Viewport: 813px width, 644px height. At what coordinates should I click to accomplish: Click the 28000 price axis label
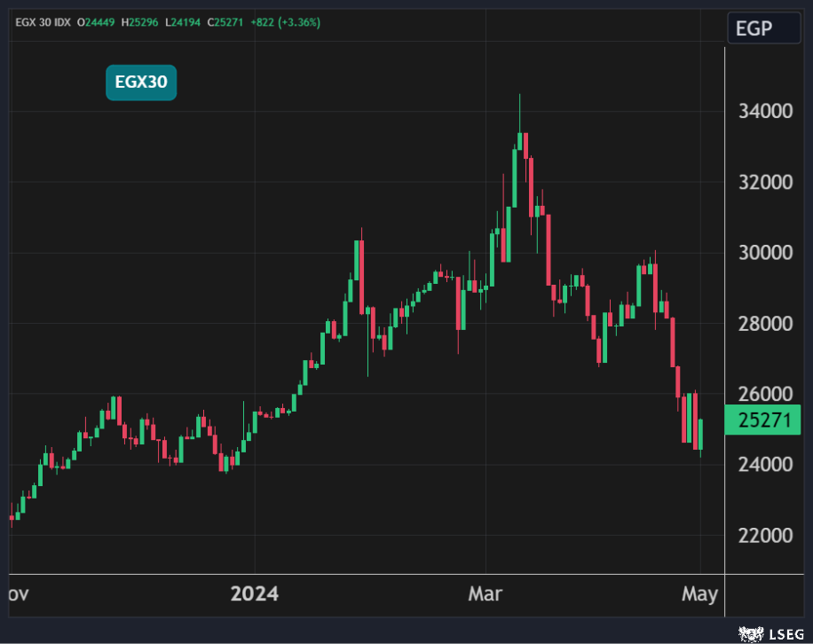pyautogui.click(x=765, y=324)
